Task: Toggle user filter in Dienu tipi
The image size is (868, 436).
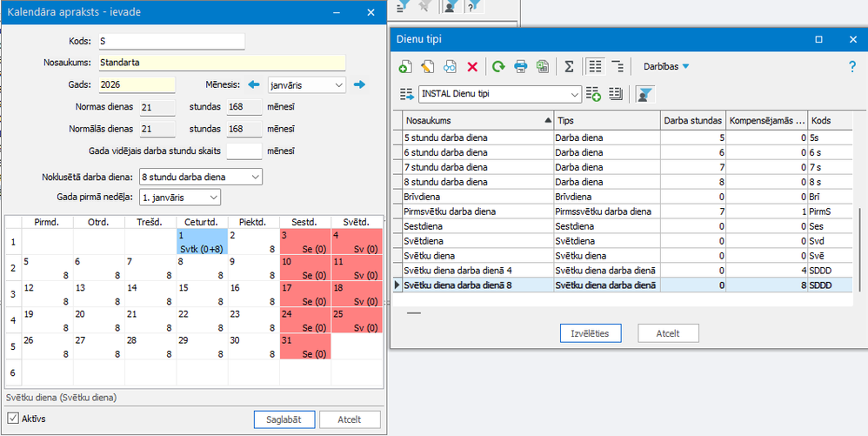Action: [x=643, y=95]
